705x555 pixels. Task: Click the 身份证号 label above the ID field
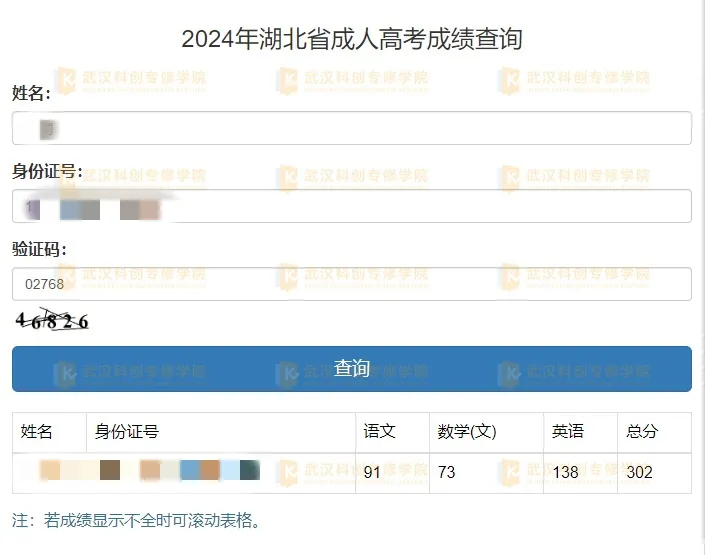[x=47, y=172]
